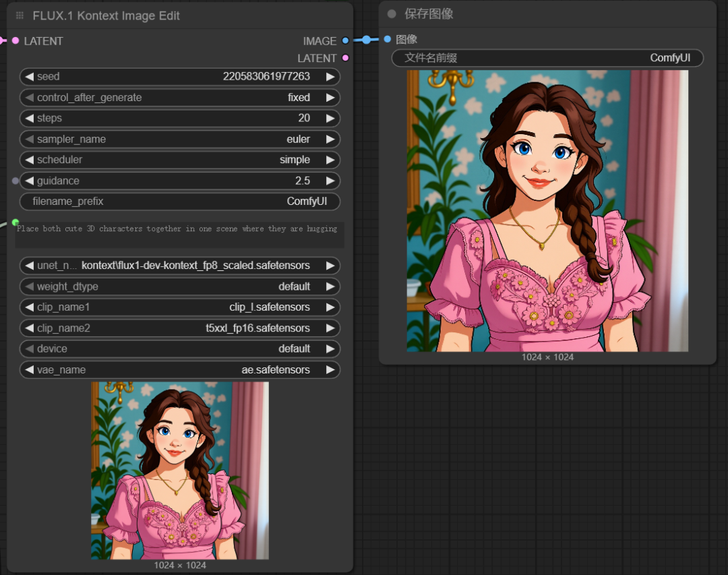Viewport: 728px width, 575px height.
Task: Open the preview thumbnail in FLUX node
Action: pos(180,471)
